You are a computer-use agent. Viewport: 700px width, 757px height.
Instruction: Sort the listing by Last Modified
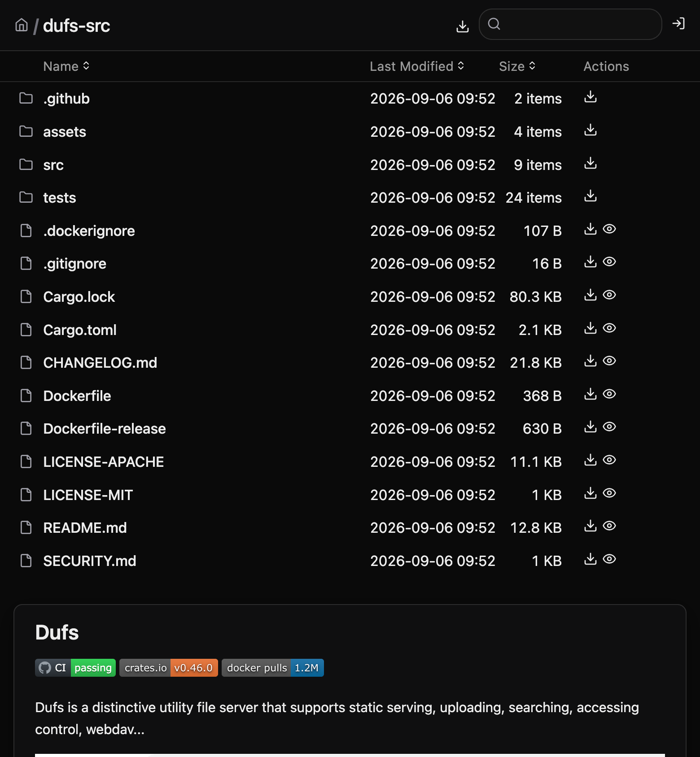coord(417,66)
